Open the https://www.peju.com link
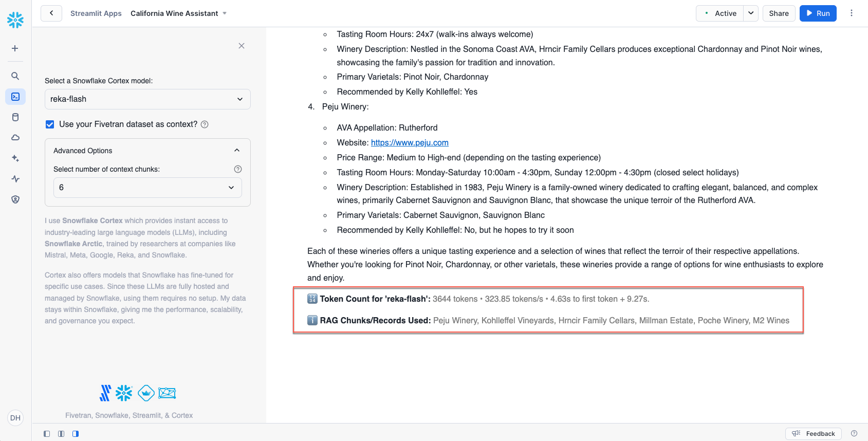868x441 pixels. (410, 143)
